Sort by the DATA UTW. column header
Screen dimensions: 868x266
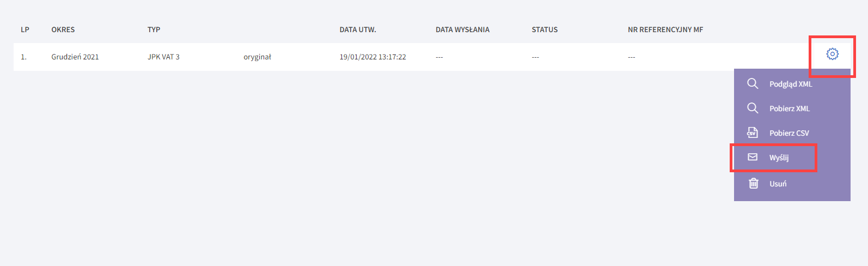tap(358, 29)
